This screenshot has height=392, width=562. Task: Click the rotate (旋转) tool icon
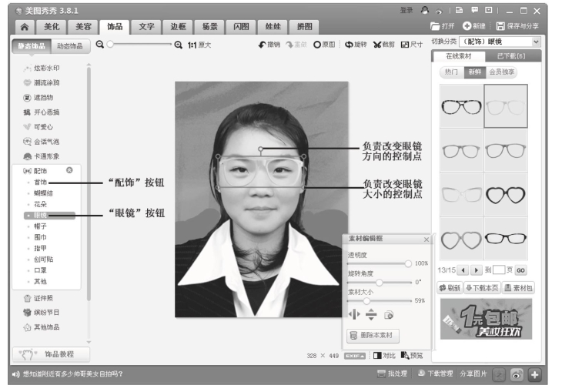pos(349,45)
